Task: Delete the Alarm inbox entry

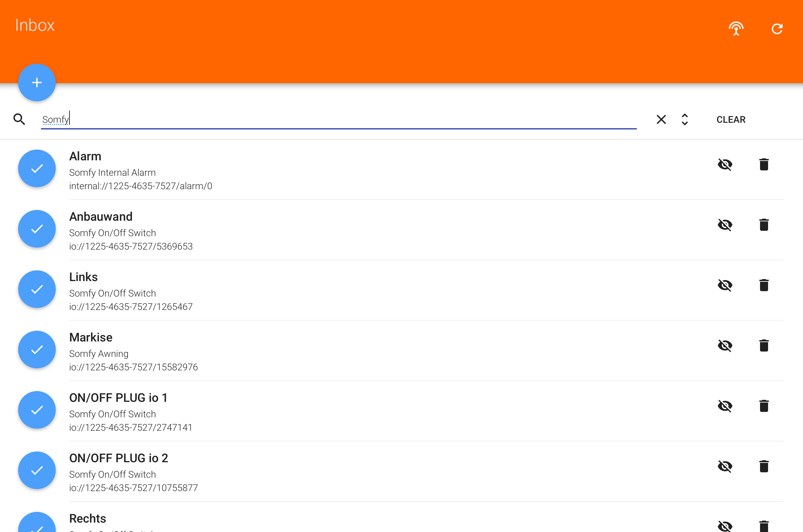Action: [x=764, y=165]
